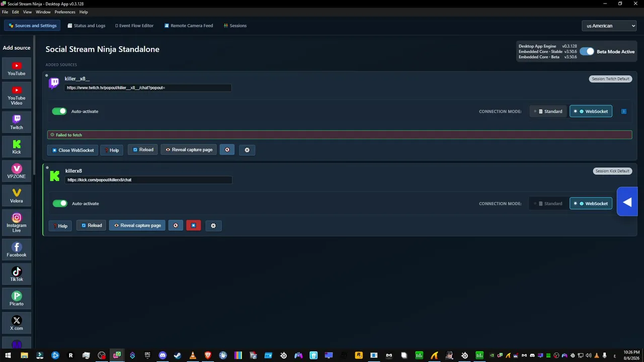This screenshot has height=362, width=644.
Task: Select WebSocket connection mode for Kick source
Action: tap(591, 204)
